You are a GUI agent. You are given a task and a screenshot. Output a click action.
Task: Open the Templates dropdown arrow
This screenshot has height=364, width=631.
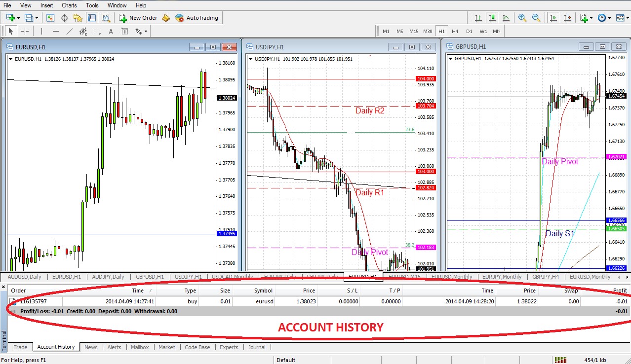pyautogui.click(x=628, y=18)
